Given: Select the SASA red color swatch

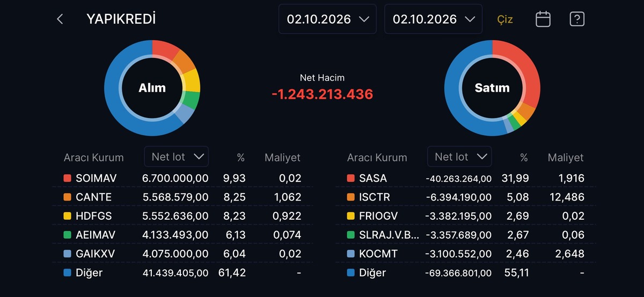Looking at the screenshot, I should coord(350,178).
